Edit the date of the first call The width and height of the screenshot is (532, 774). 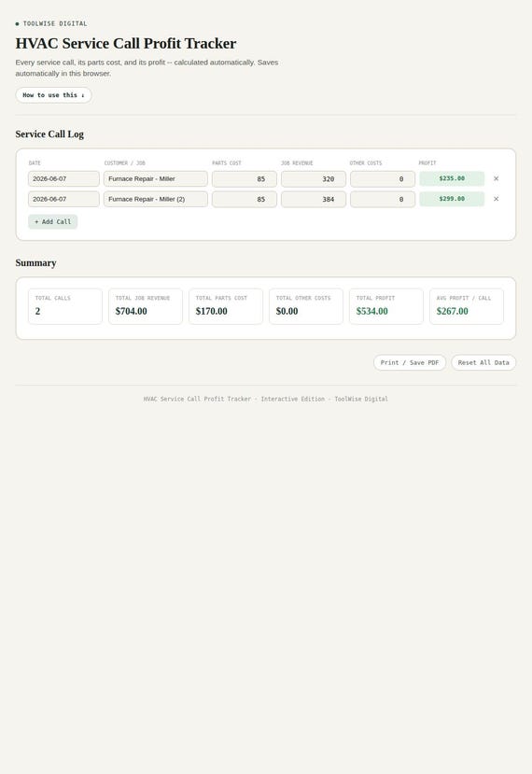point(63,178)
